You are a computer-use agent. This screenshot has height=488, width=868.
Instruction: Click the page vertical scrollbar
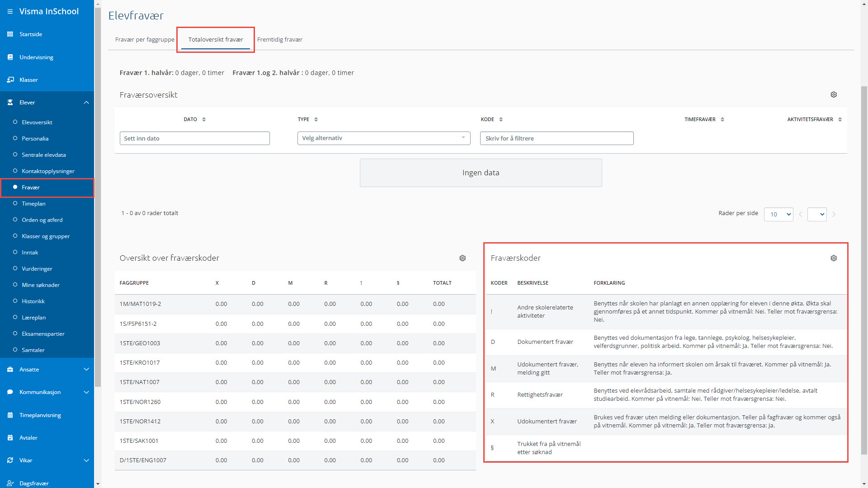click(864, 270)
